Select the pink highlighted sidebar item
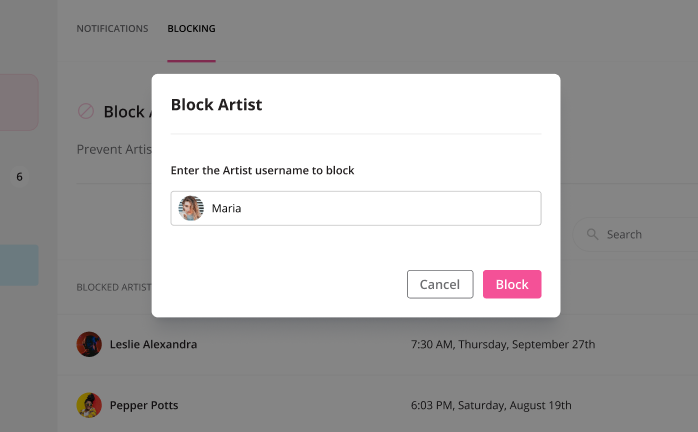 coord(19,102)
